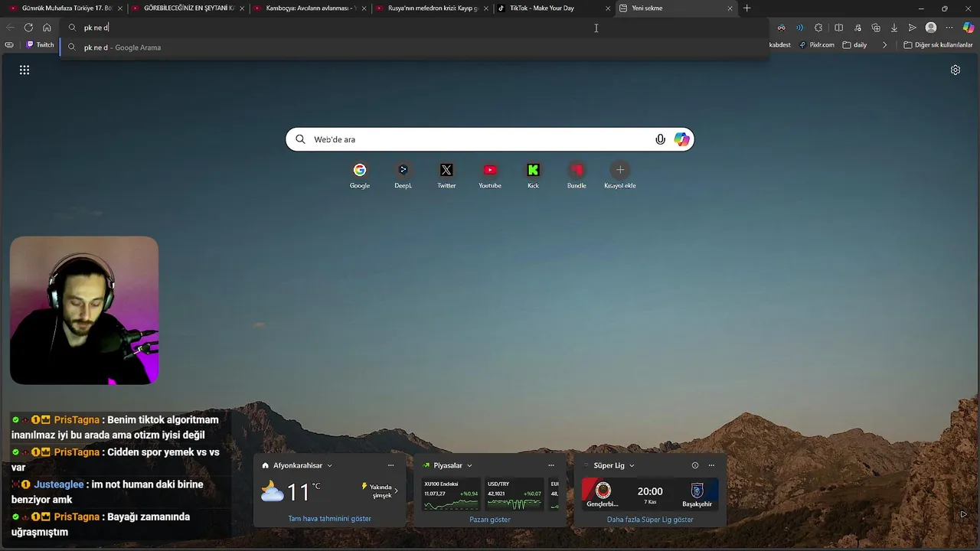Open the Gençlerbirliği vs Başakşehir match card
980x551 pixels.
[x=650, y=494]
